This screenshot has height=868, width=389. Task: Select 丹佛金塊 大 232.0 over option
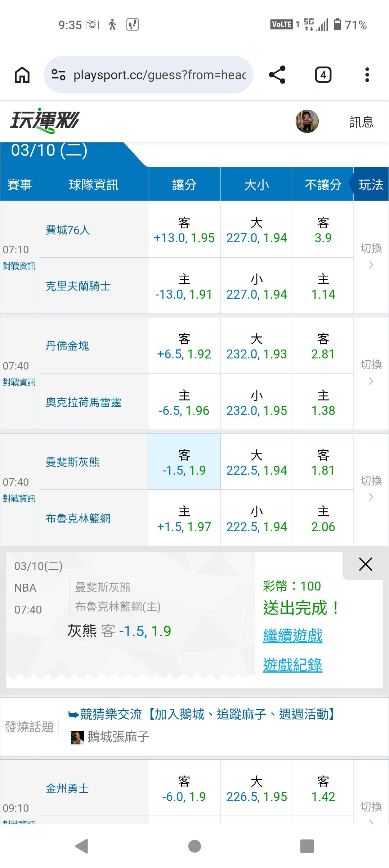coord(256,346)
